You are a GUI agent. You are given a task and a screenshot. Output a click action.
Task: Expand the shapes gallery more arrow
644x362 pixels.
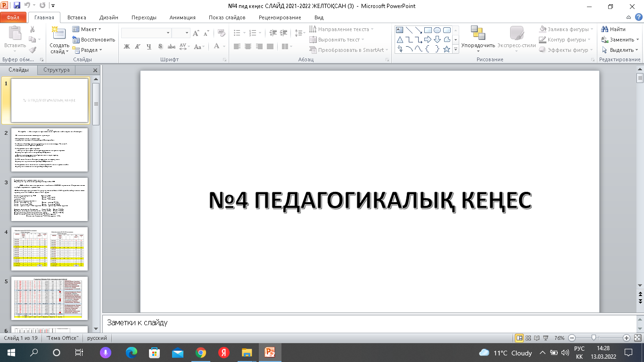(456, 49)
